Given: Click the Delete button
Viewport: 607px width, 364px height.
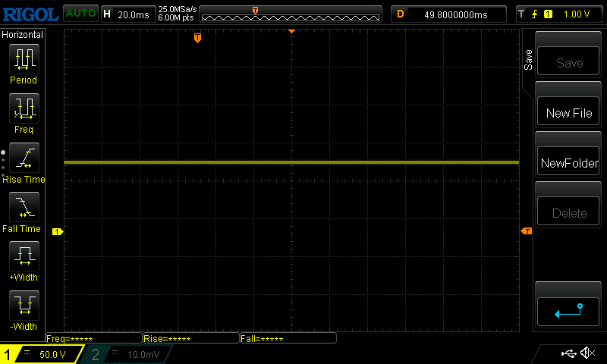Looking at the screenshot, I should [x=568, y=212].
